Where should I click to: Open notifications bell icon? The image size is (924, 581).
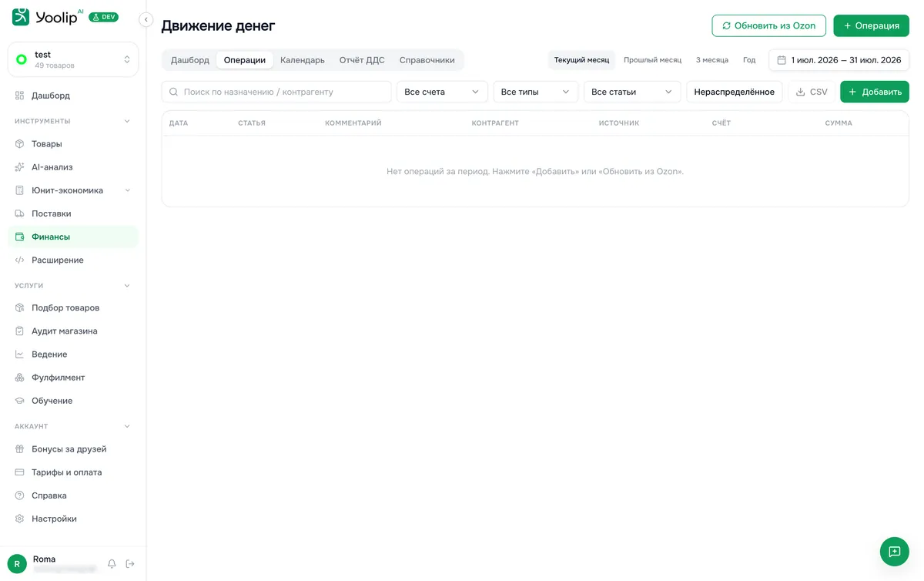(x=112, y=564)
